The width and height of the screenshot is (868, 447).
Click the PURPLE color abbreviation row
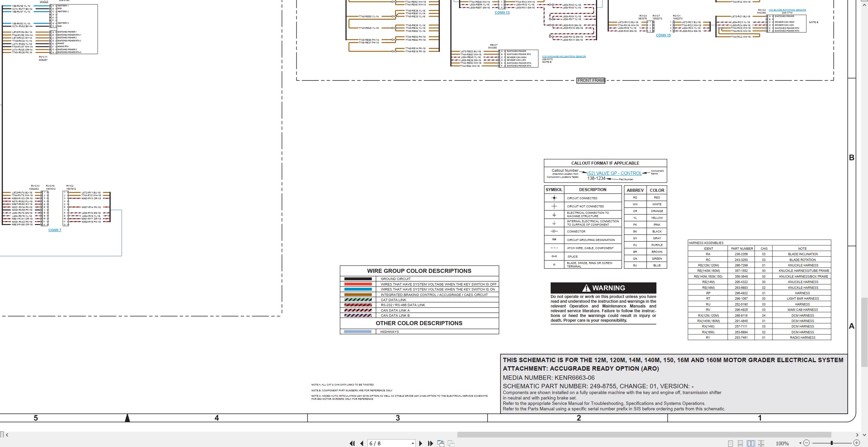click(646, 245)
